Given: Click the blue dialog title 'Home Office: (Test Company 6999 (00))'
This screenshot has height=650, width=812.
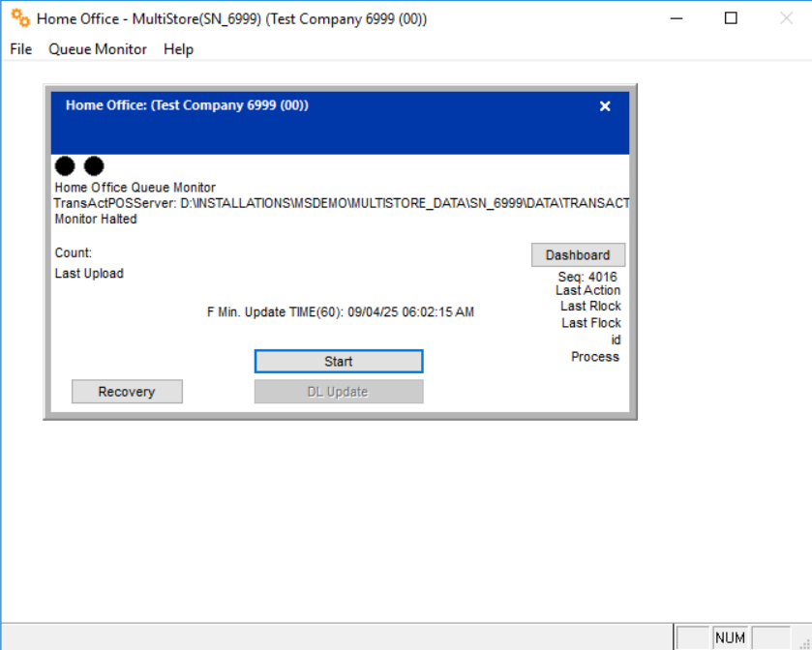Looking at the screenshot, I should tap(187, 105).
